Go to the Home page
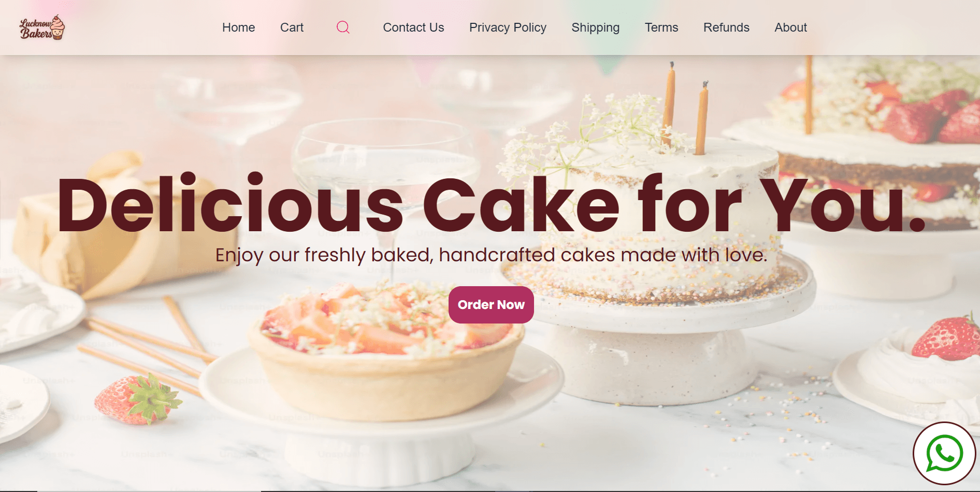 pyautogui.click(x=238, y=27)
